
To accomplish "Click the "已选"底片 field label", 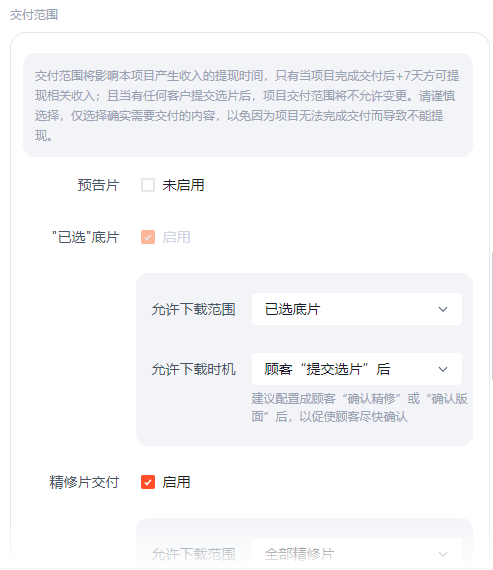I will 86,237.
